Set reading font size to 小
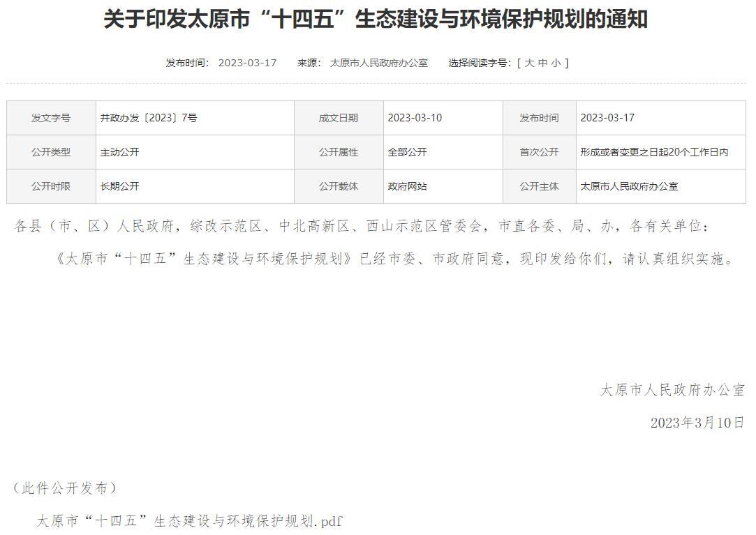This screenshot has width=756, height=535. click(556, 63)
